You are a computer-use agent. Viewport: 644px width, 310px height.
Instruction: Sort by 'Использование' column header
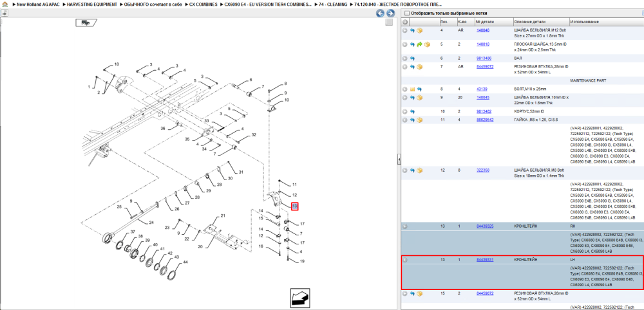(x=585, y=22)
